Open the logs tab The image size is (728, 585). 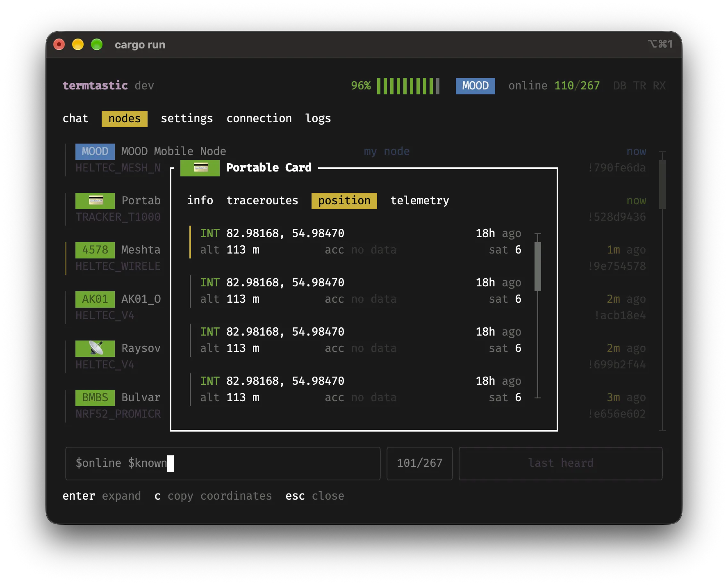[318, 119]
